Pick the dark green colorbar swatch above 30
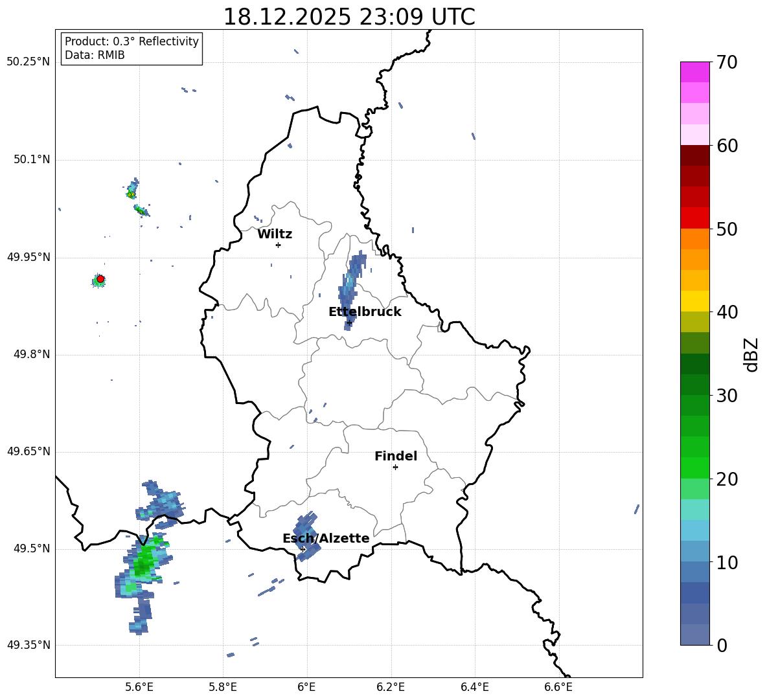This screenshot has width=767, height=700. (x=695, y=385)
